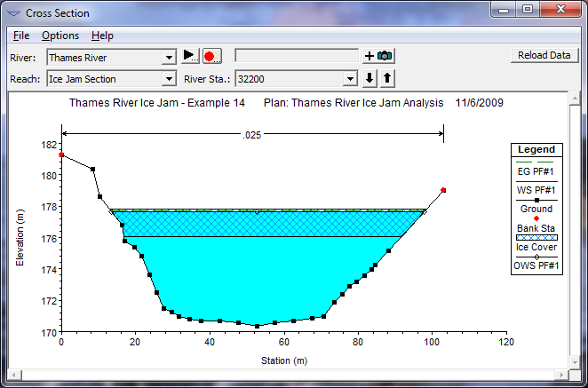
Task: Open the File menu
Action: 21,36
